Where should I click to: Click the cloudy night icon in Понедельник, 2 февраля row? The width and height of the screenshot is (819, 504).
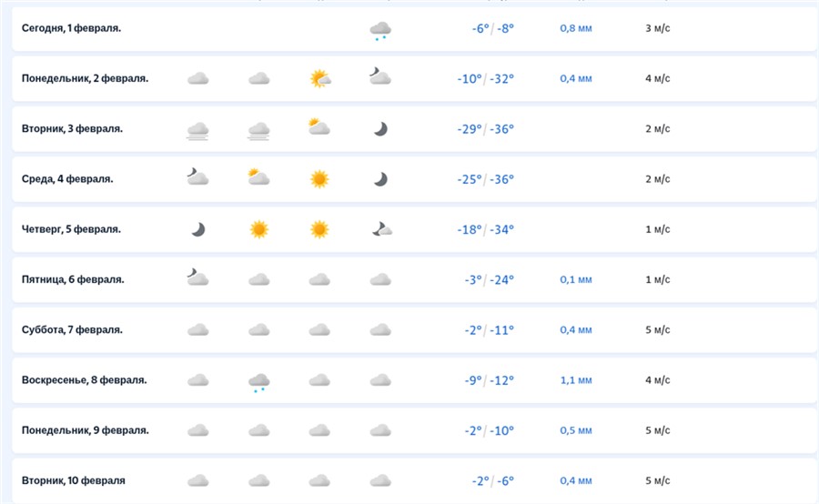(x=379, y=77)
